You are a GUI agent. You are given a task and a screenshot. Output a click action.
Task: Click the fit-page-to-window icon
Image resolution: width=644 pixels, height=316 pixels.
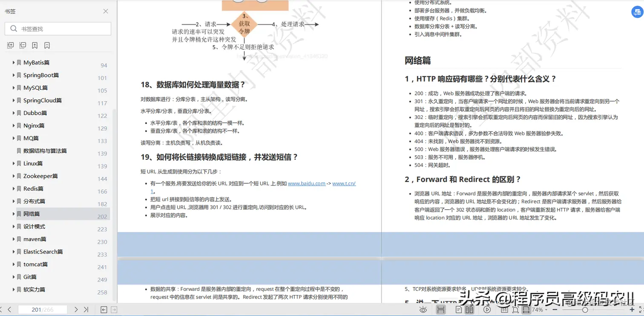(x=516, y=309)
